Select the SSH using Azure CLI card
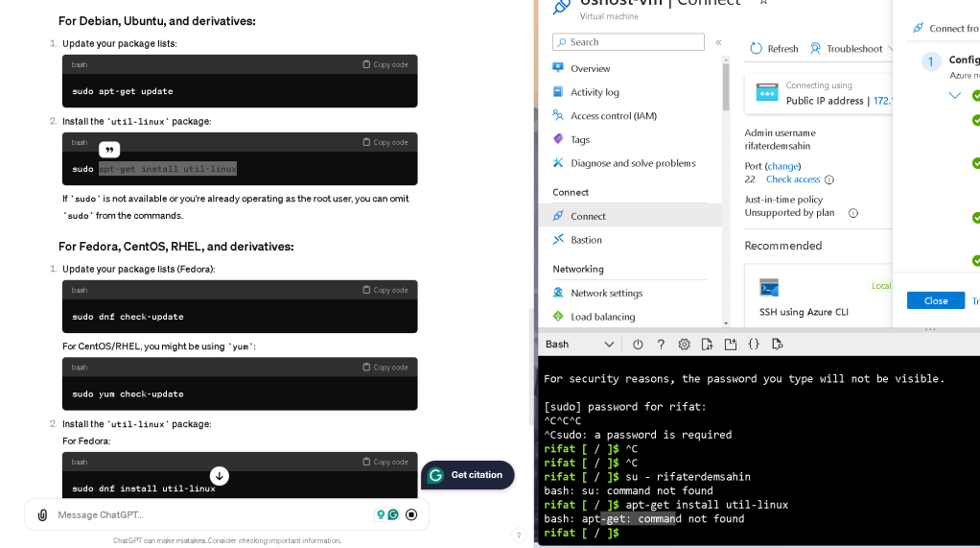 [x=819, y=296]
